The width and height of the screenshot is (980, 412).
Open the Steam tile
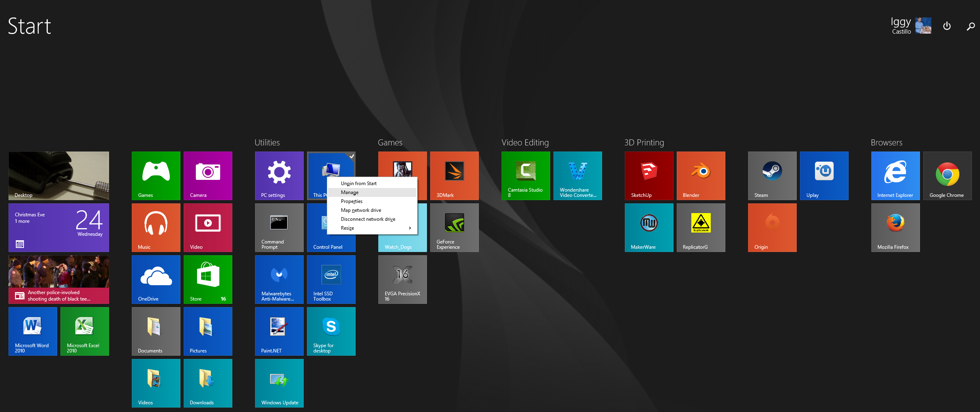[x=772, y=175]
